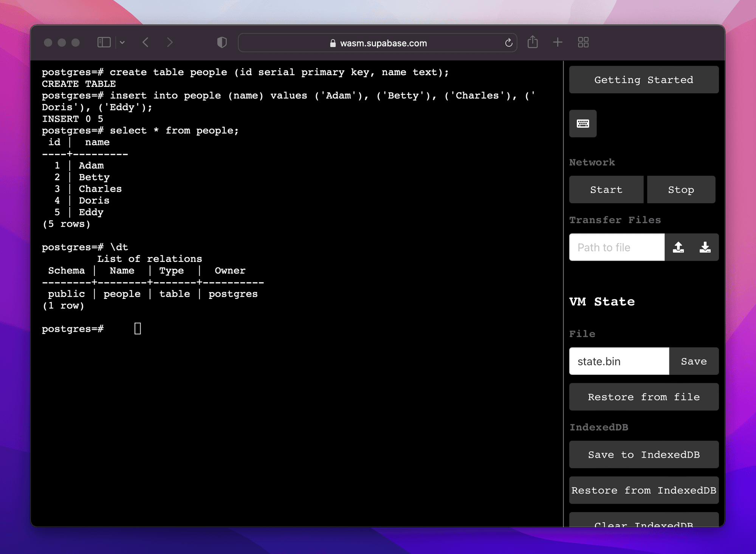Click the Network Start button
This screenshot has width=756, height=554.
[x=606, y=190]
